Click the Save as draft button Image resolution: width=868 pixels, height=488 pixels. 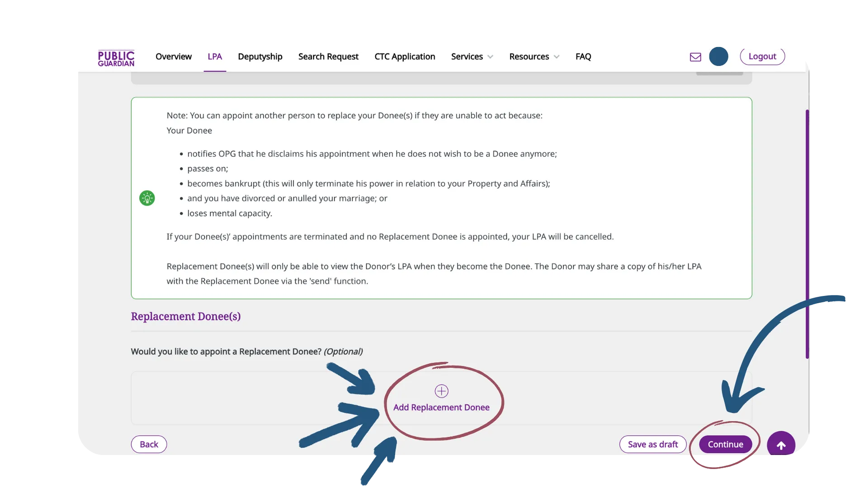pyautogui.click(x=653, y=444)
